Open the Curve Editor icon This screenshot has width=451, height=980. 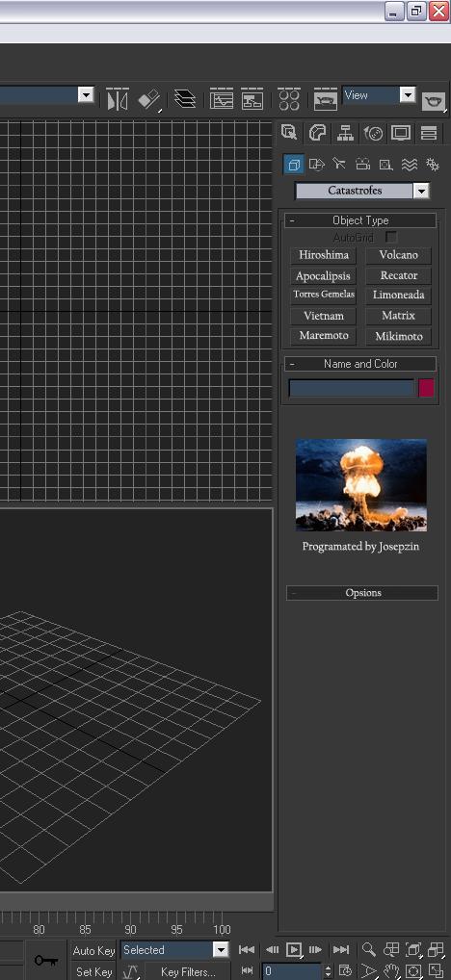pos(221,99)
